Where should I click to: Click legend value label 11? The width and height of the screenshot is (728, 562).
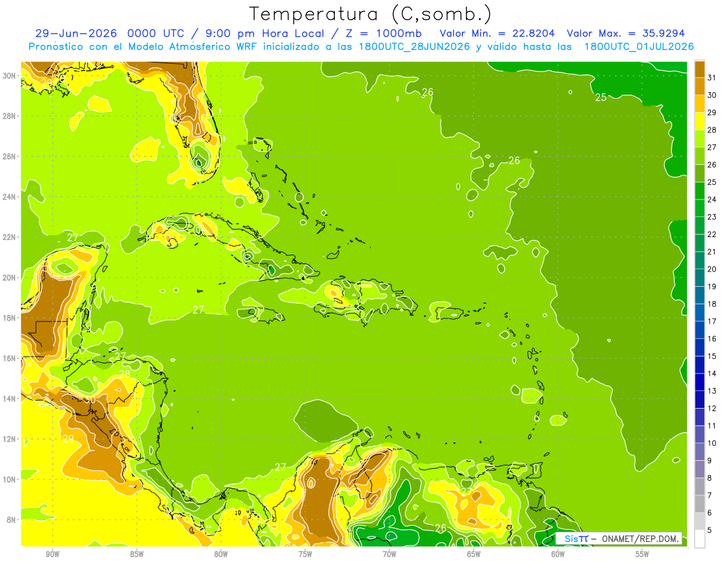click(x=712, y=426)
